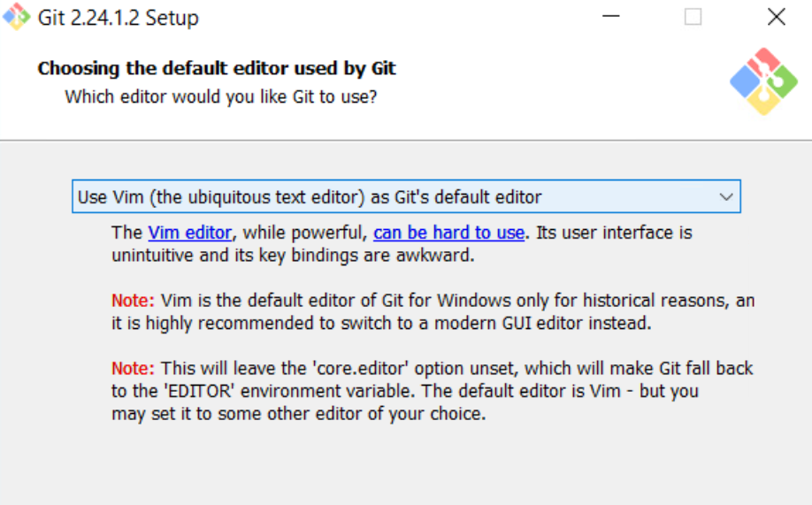812x505 pixels.
Task: Click the Git icon in the title bar
Action: [15, 17]
